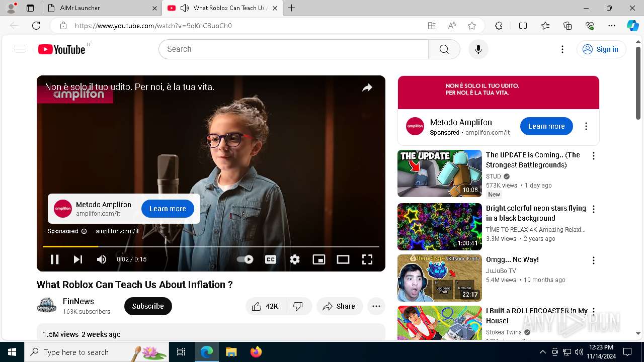Enable miniplayer mode
This screenshot has height=362, width=644.
(x=319, y=259)
